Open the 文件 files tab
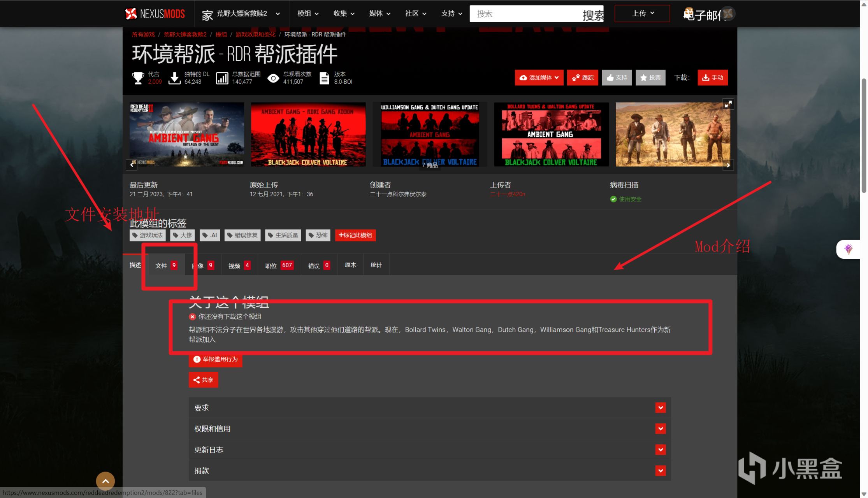Screen dimensions: 868x498 [x=166, y=265]
